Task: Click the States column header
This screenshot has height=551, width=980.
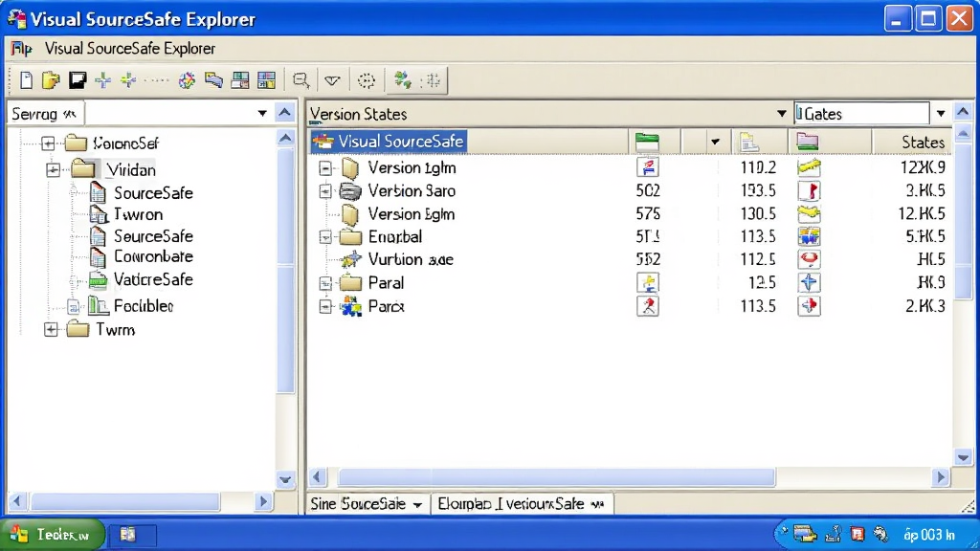Action: coord(912,142)
